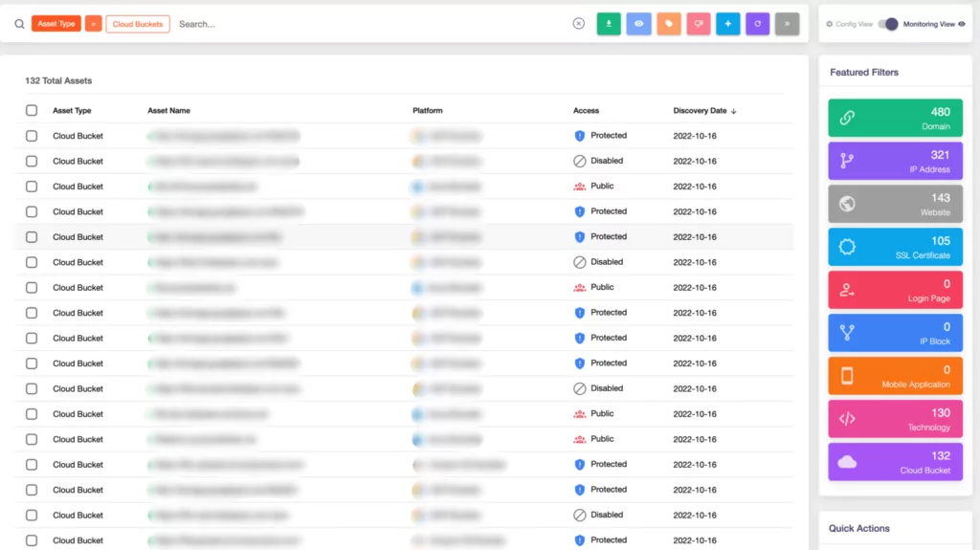Click the code icon on Technology card
The width and height of the screenshot is (980, 550).
(847, 419)
